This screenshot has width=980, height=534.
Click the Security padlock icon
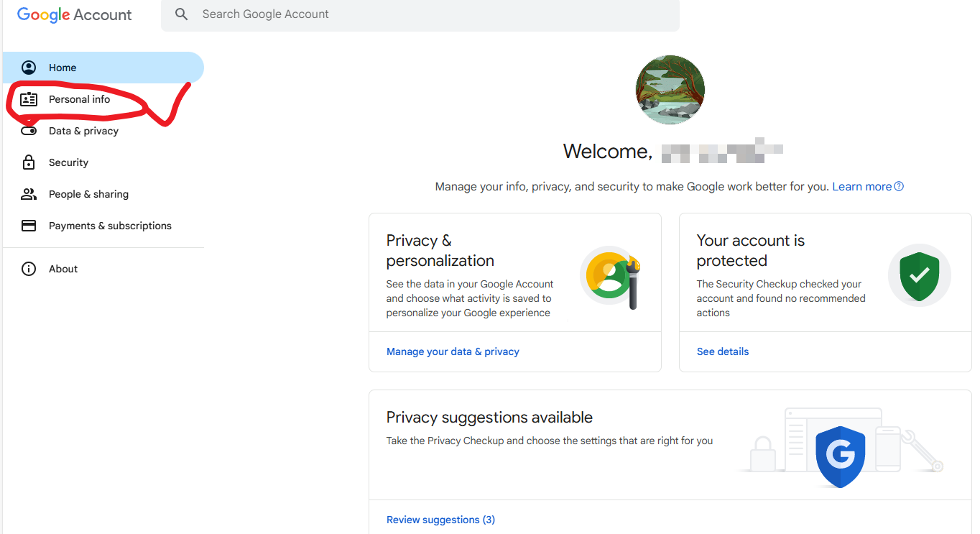pos(29,162)
